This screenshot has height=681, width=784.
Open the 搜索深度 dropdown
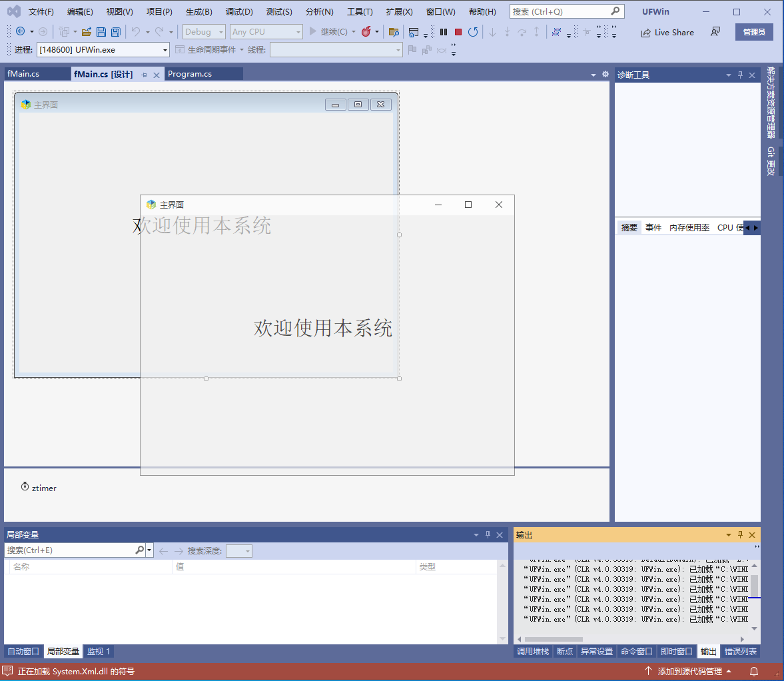pos(239,550)
